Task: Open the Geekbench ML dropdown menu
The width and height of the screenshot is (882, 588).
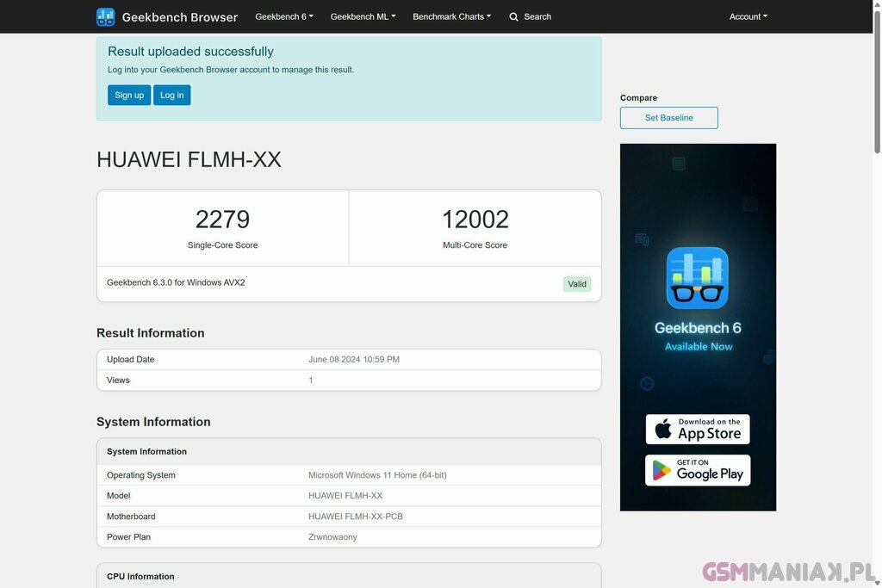Action: (x=363, y=17)
